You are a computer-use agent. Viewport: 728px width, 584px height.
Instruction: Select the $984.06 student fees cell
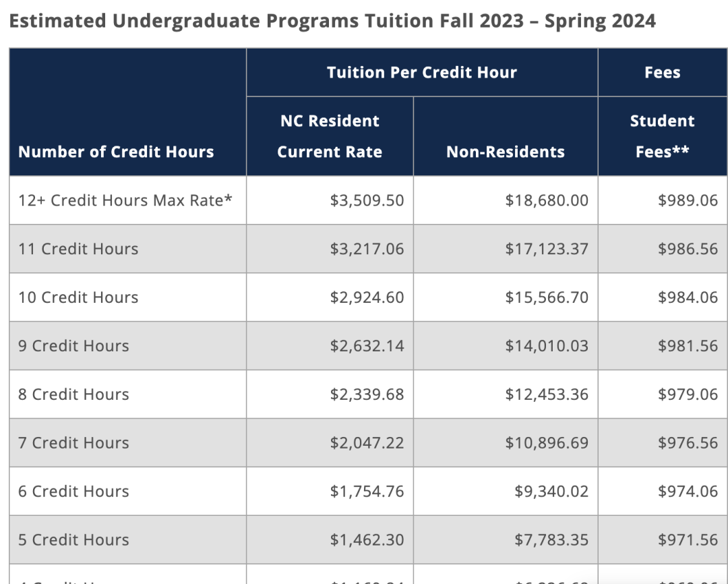[x=688, y=297]
